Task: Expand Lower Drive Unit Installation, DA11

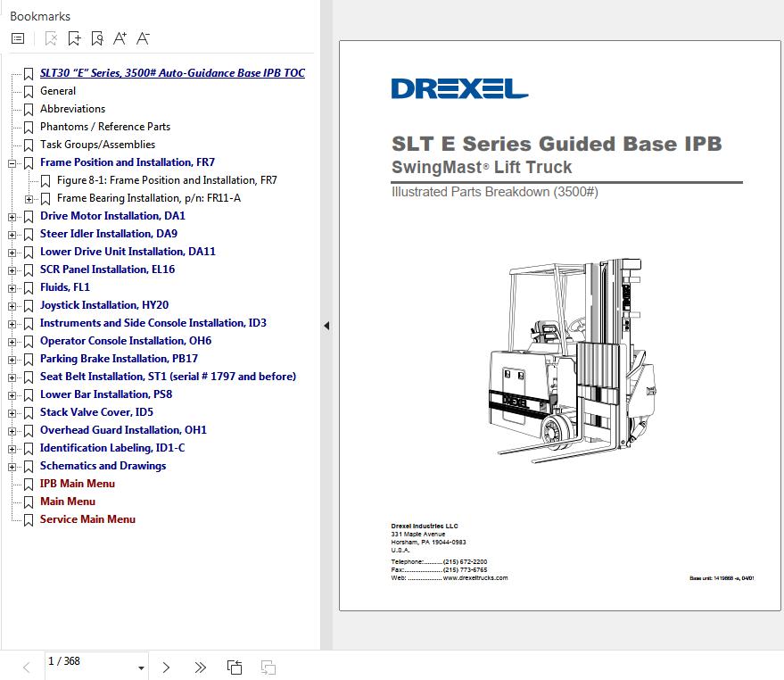Action: click(x=12, y=253)
